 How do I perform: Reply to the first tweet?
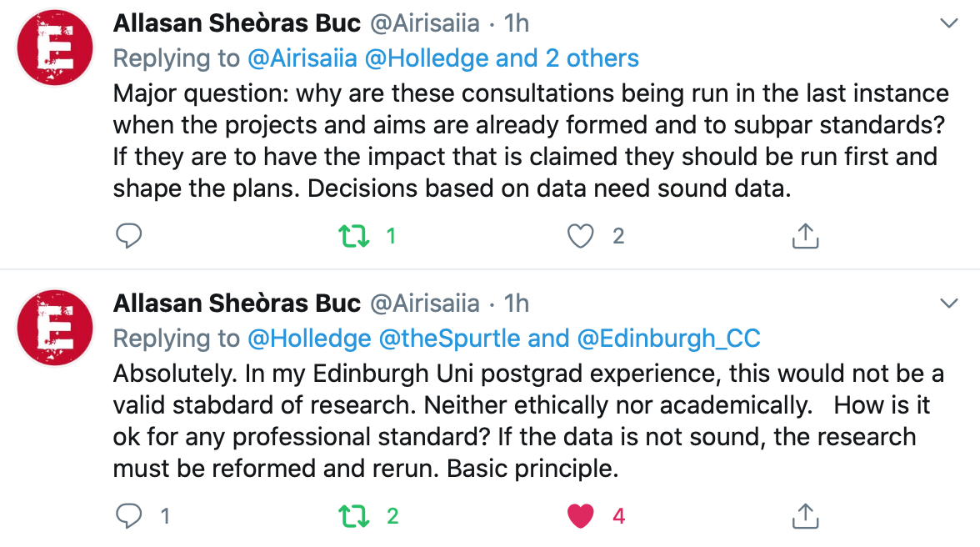pyautogui.click(x=128, y=236)
